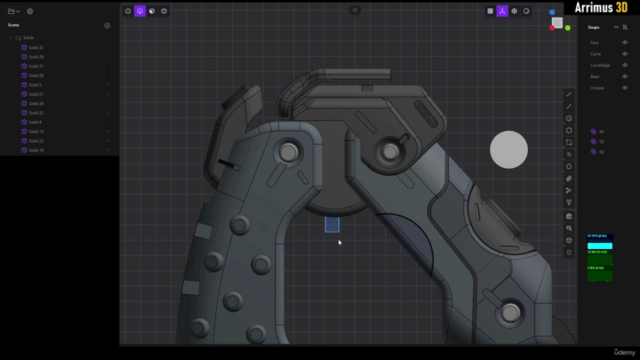The height and width of the screenshot is (360, 640).
Task: Toggle visibility dot of Solid 5
Action: point(108,85)
